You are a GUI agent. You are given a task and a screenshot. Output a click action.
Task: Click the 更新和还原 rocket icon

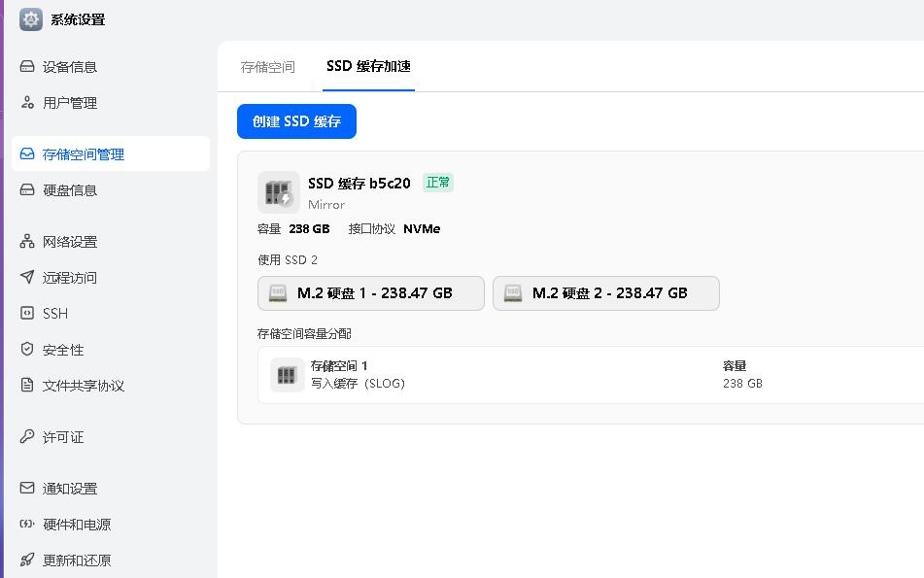coord(27,560)
